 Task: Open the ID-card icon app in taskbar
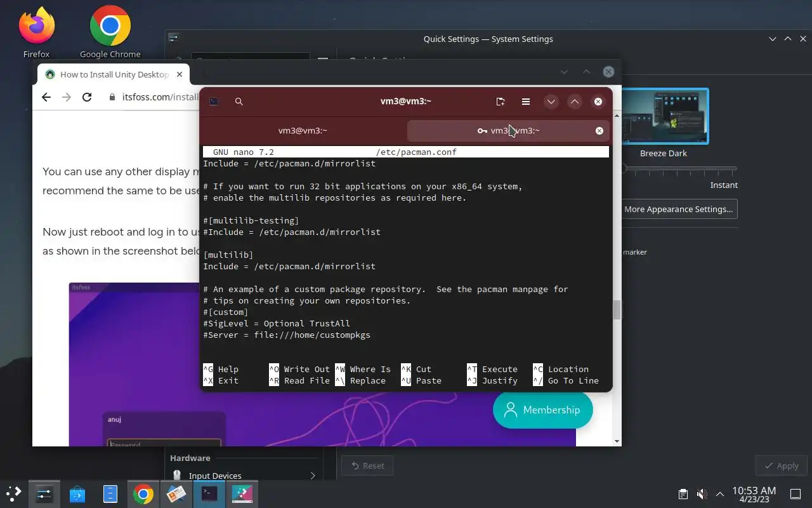[x=176, y=493]
